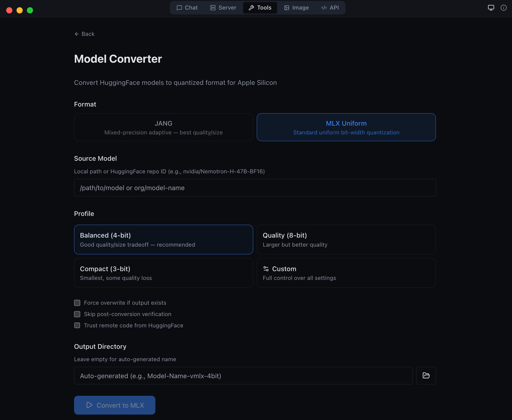Image resolution: width=512 pixels, height=420 pixels.
Task: Click the folder browse icon for output directory
Action: point(426,376)
